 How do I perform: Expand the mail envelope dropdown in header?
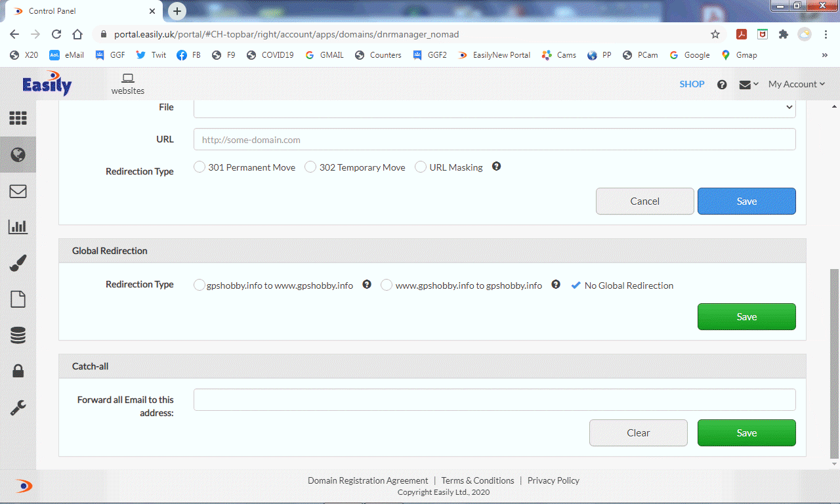point(749,84)
